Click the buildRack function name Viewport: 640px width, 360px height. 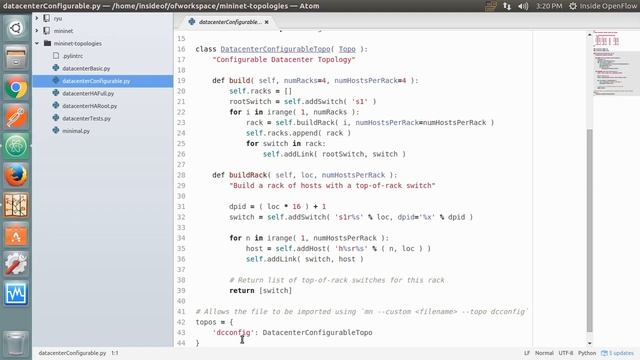[248, 175]
